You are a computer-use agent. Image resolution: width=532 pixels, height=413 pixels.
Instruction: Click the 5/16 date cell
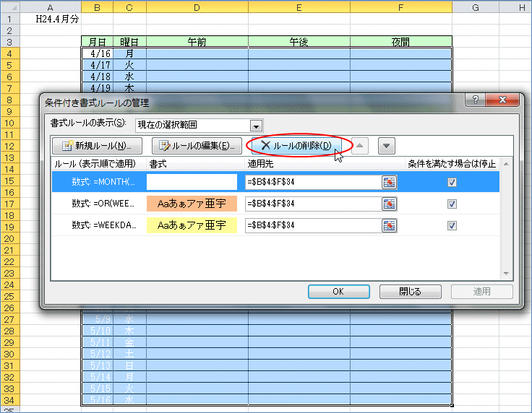pos(97,400)
